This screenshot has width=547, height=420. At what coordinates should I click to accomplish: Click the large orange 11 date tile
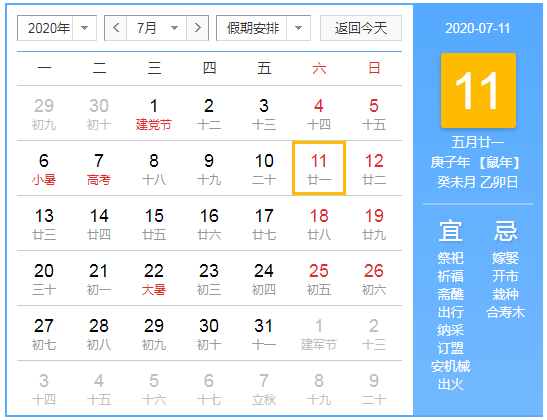(478, 91)
